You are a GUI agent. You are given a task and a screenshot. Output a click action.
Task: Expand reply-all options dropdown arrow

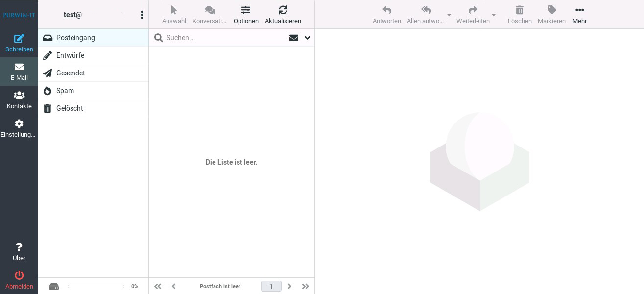(449, 15)
